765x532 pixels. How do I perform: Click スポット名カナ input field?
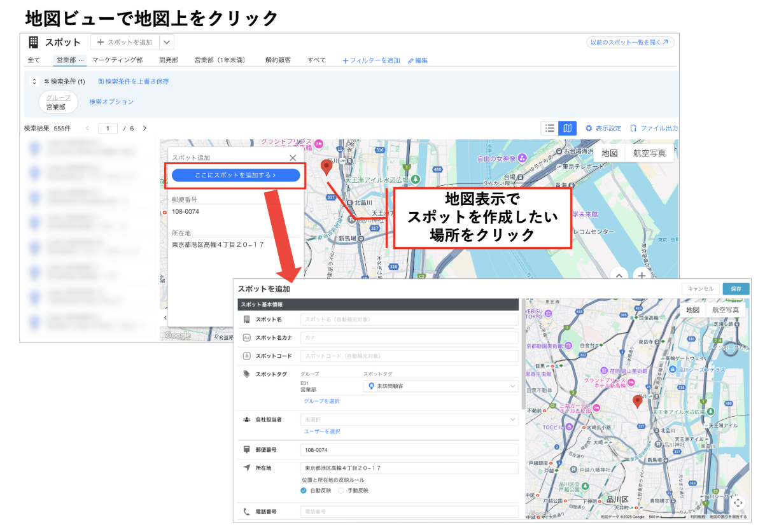pyautogui.click(x=409, y=338)
